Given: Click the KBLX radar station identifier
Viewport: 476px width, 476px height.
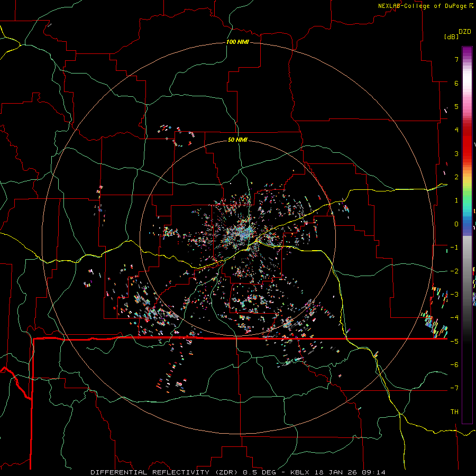Looking at the screenshot, I should point(300,472).
